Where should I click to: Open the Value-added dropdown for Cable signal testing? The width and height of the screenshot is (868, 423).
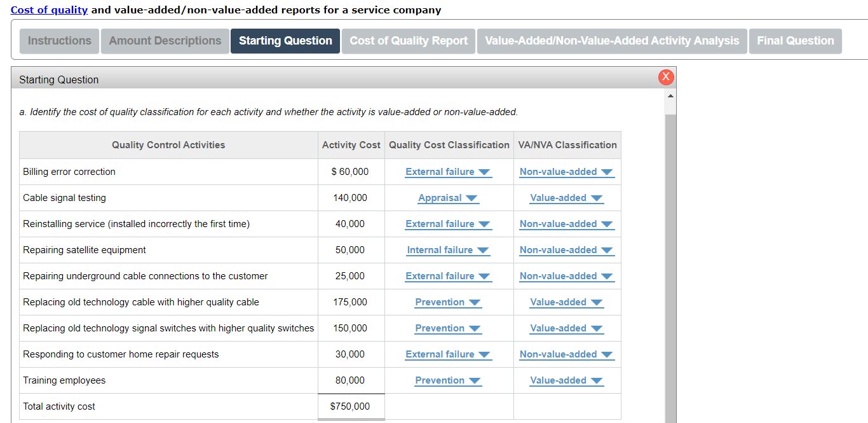click(566, 197)
